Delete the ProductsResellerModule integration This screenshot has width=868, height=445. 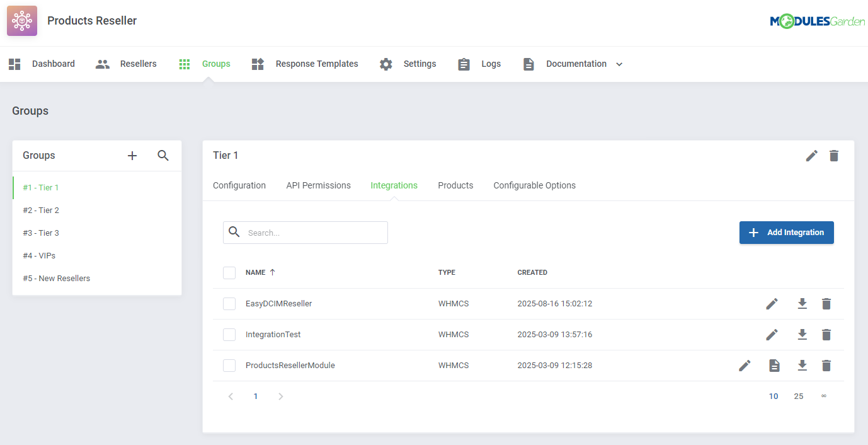[826, 366]
